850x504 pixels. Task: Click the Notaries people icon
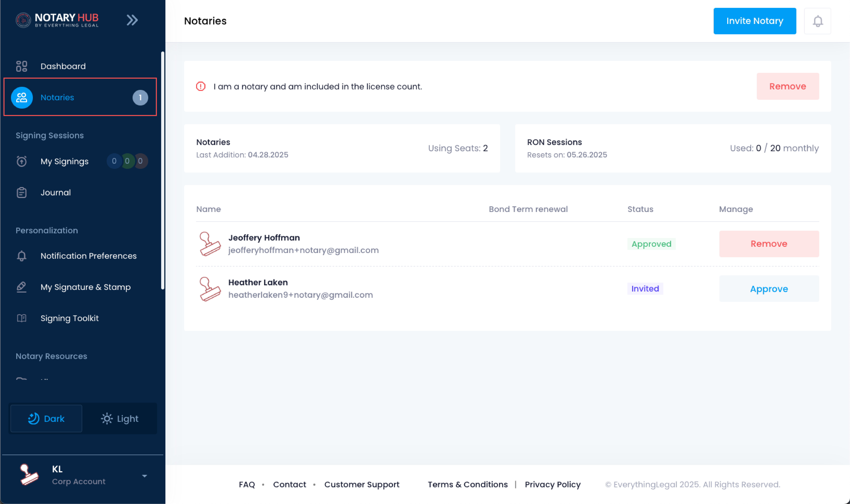click(22, 98)
